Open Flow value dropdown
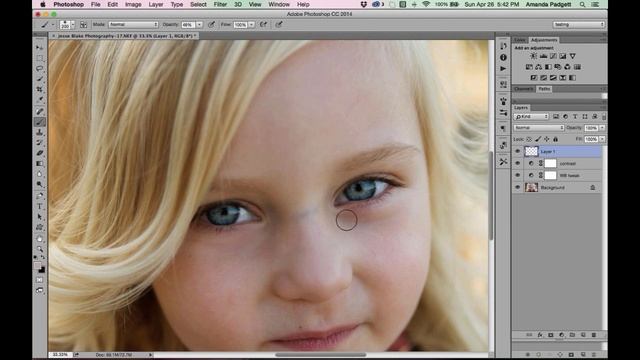Screen dimensions: 640x360 click(251, 25)
